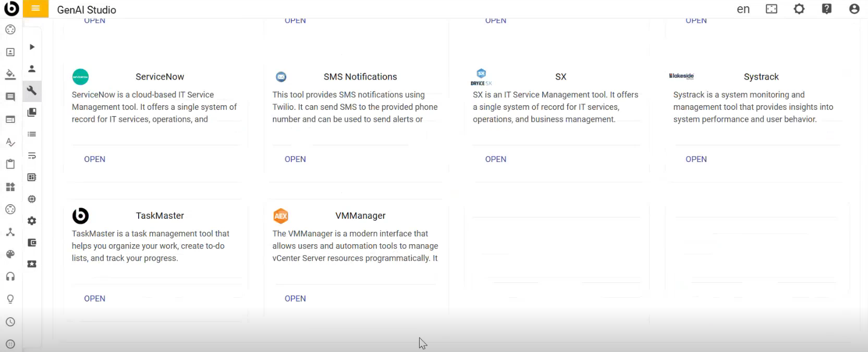Open the clipboard icon in left sidebar
Screen dimensions: 868x352
pos(10,164)
